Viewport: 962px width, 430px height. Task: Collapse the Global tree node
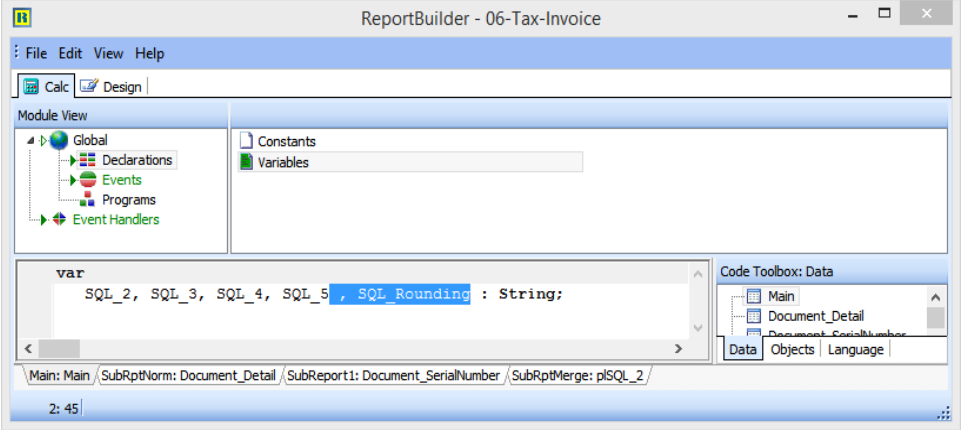pyautogui.click(x=31, y=141)
